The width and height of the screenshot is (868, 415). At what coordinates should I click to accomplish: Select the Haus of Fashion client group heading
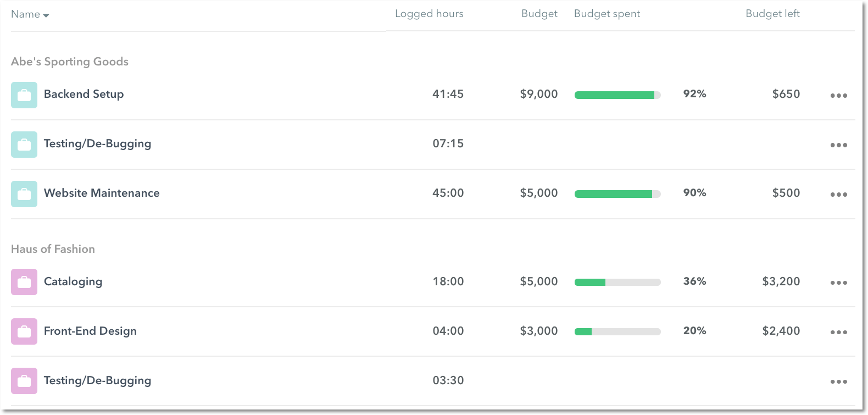point(53,249)
